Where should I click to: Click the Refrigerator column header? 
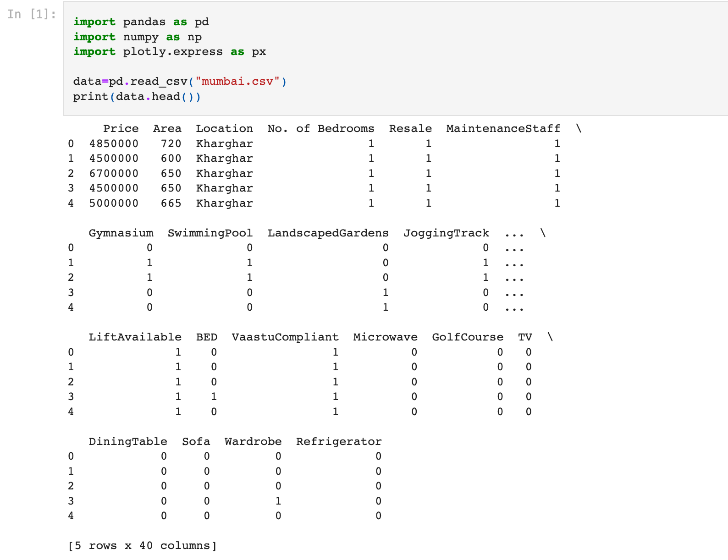pyautogui.click(x=339, y=442)
